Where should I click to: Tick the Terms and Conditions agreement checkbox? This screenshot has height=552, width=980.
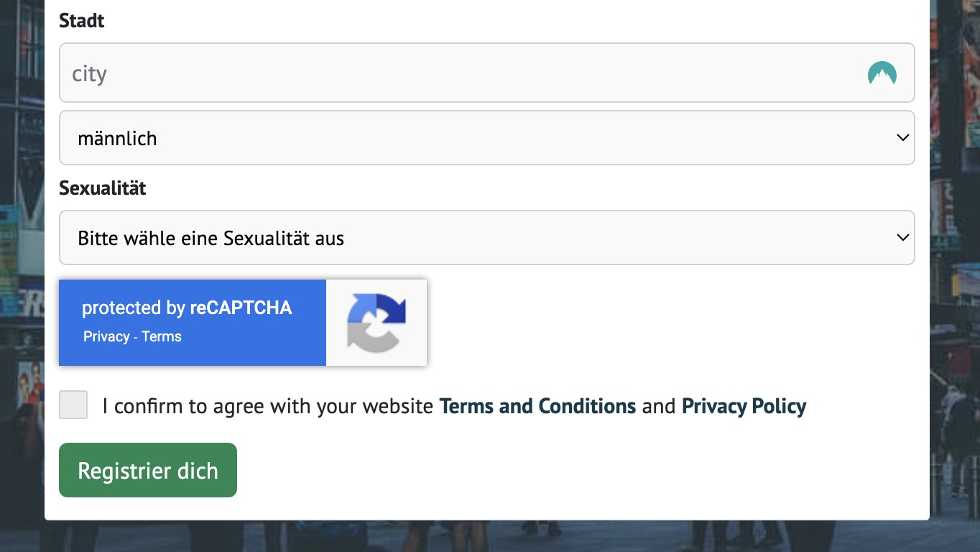point(73,405)
